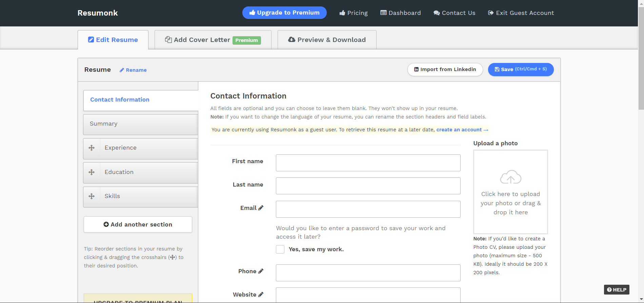Screen dimensions: 644x303
Task: Click the Premium badge on Cover Letter
Action: (247, 40)
